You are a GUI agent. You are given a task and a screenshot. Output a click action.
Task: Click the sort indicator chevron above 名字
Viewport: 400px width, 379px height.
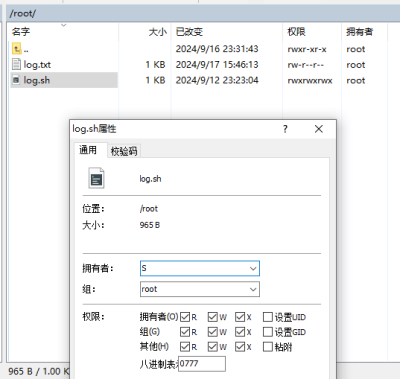64,25
